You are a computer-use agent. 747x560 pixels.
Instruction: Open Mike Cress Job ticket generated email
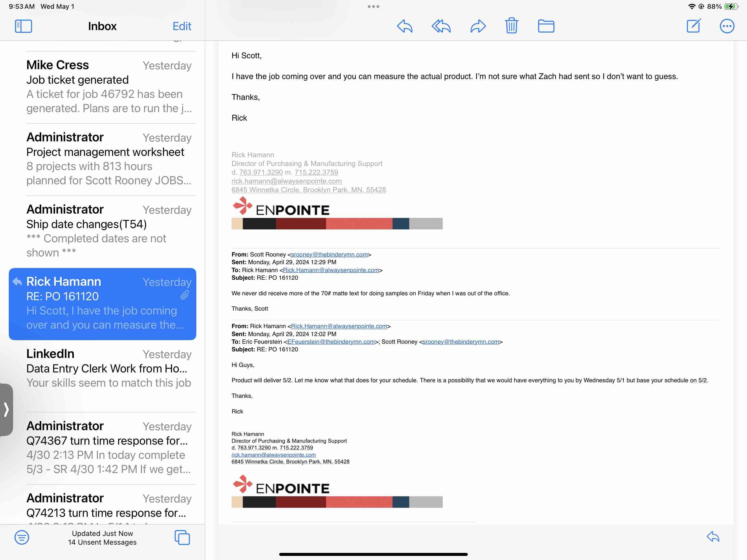click(109, 87)
